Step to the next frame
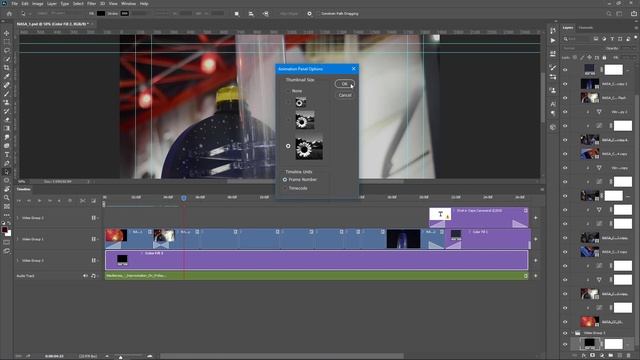The image size is (640, 360). click(x=50, y=201)
